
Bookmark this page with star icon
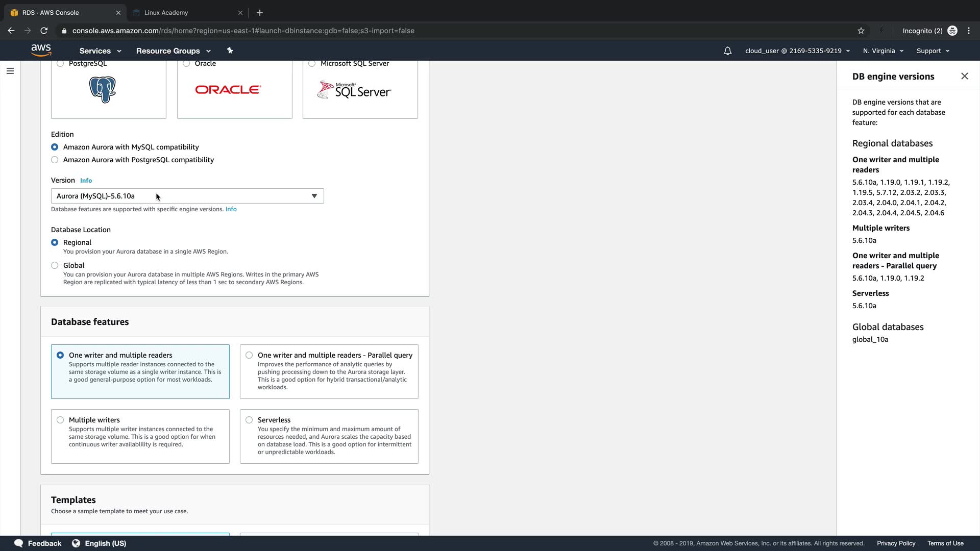pyautogui.click(x=861, y=31)
